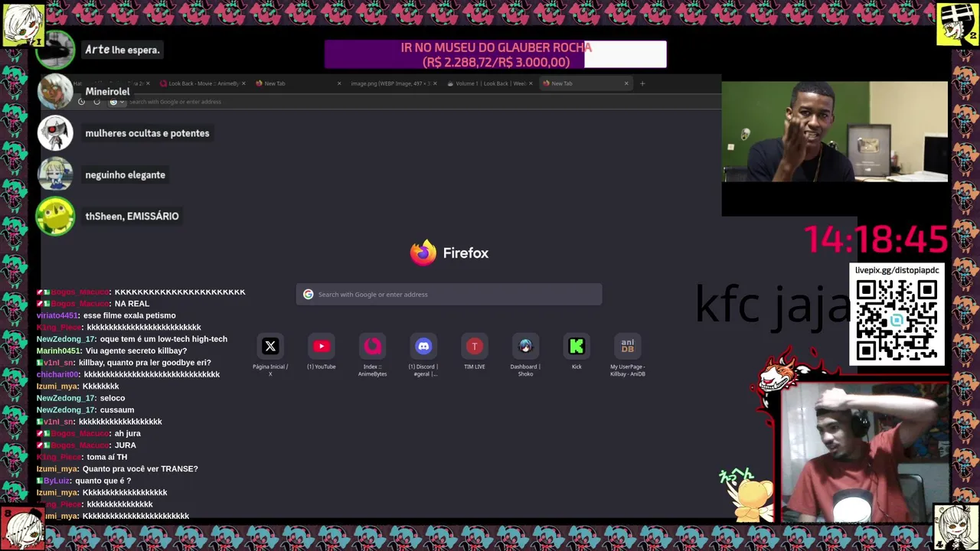Open the Kick shortcut tile
The width and height of the screenshot is (980, 551).
pyautogui.click(x=577, y=347)
